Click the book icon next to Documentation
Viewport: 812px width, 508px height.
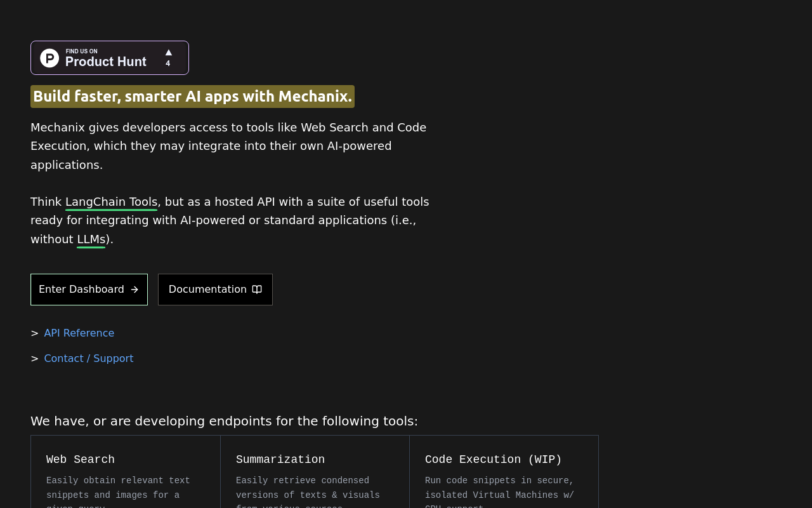tap(257, 290)
